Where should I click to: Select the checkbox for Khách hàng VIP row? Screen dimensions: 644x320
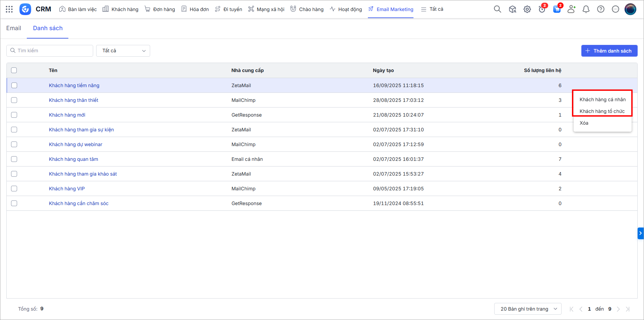click(14, 189)
